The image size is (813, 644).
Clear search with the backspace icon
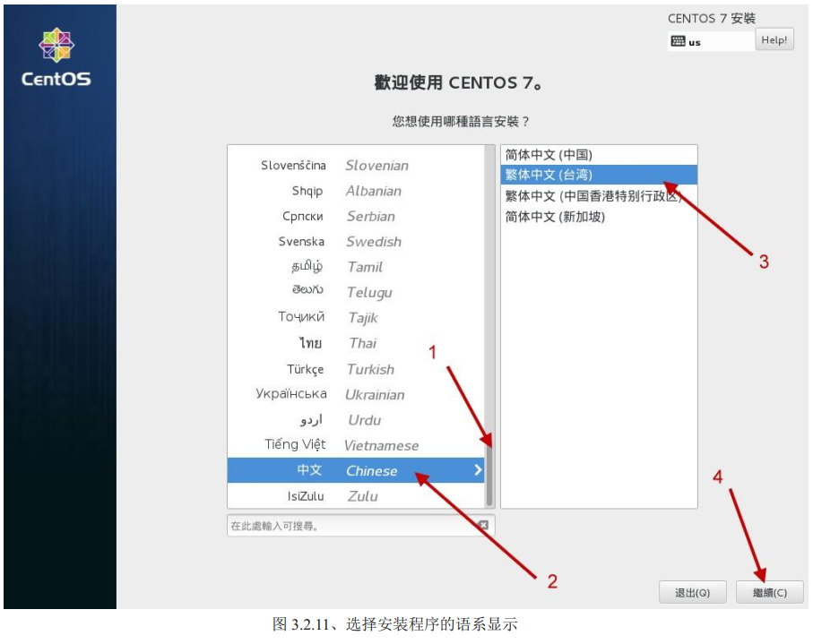(x=483, y=525)
